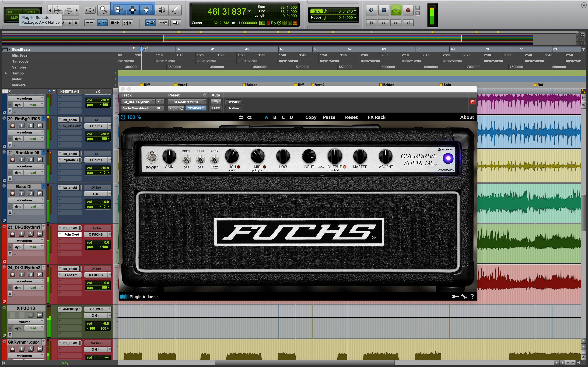Open the FX Rack tab
Screen dimensions: 588x367
click(376, 117)
